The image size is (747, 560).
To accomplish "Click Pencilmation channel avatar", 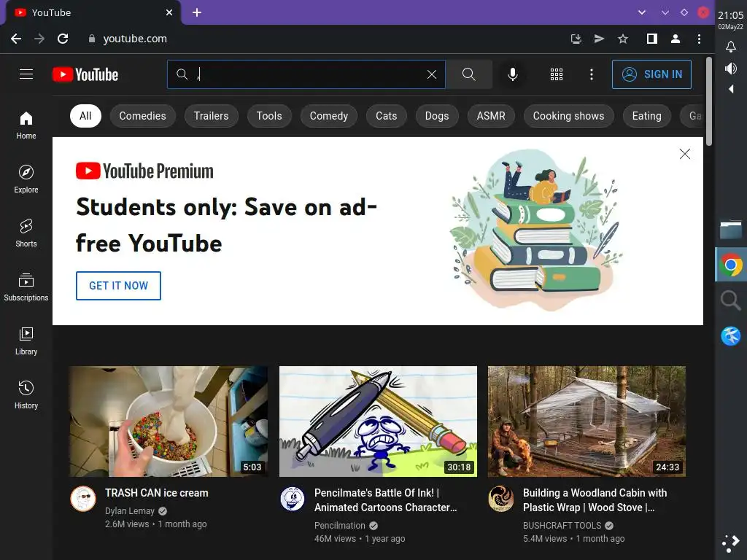I will 292,499.
